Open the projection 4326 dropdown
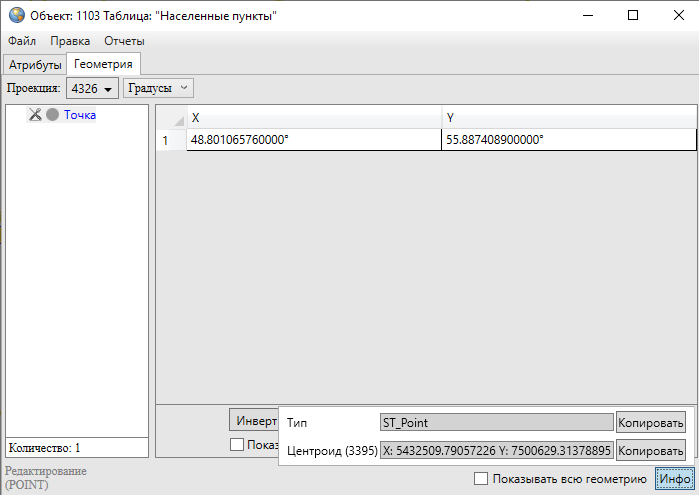699x495 pixels. point(93,89)
